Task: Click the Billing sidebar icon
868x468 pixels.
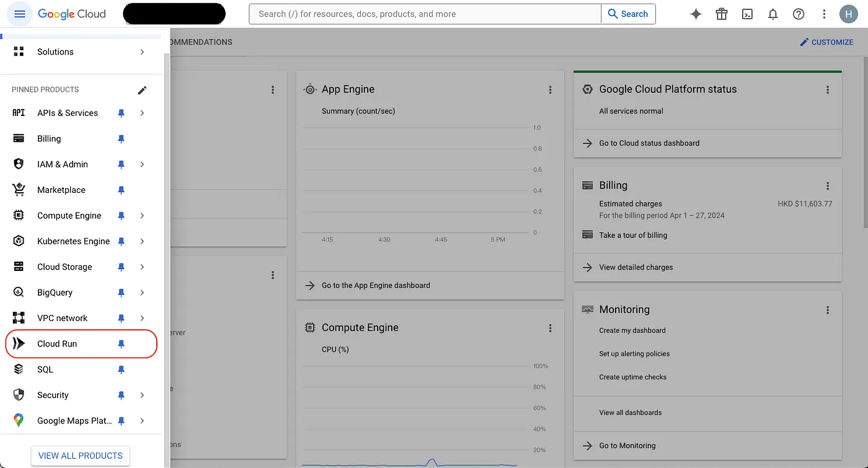Action: coord(19,139)
